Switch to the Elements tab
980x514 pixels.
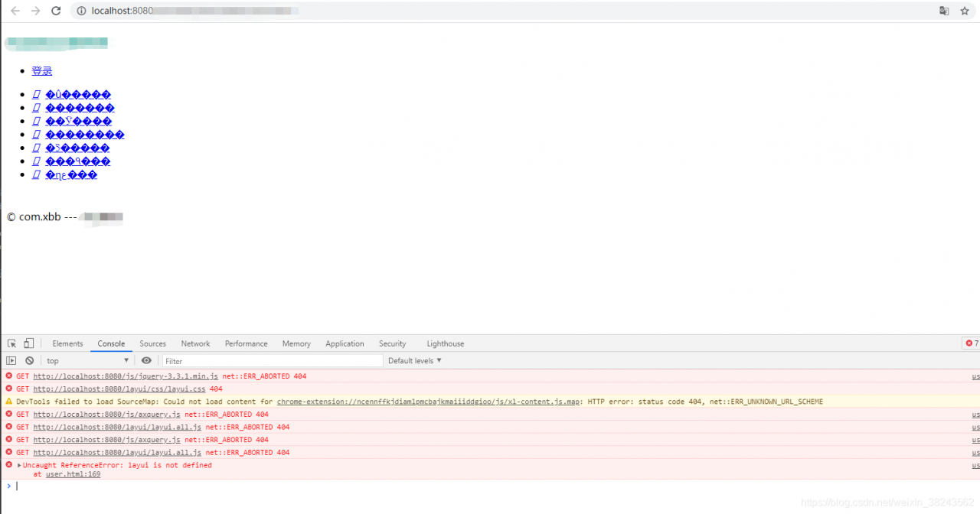click(67, 343)
